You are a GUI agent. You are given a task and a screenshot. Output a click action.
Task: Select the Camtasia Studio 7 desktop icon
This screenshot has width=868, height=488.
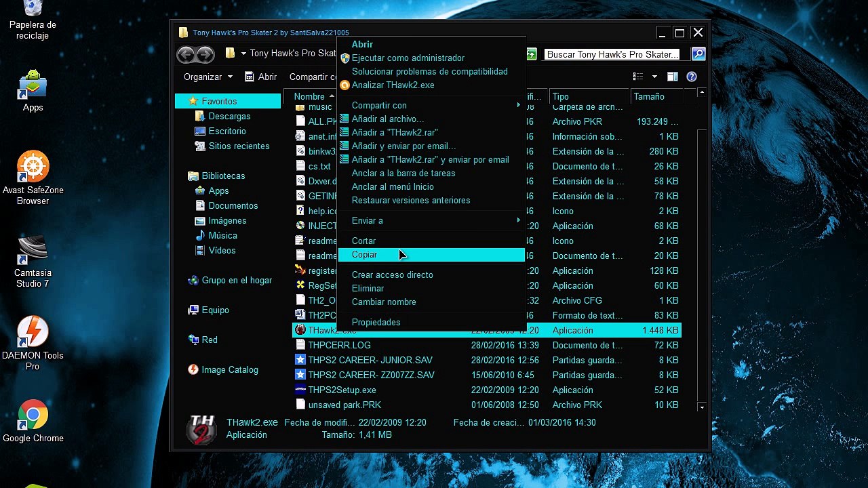point(33,262)
